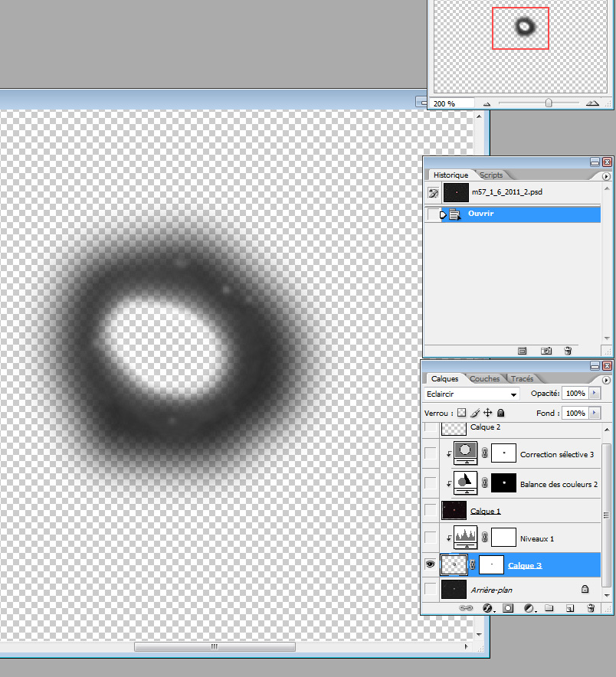Click the Calque 3 layer mask thumbnail

point(492,564)
